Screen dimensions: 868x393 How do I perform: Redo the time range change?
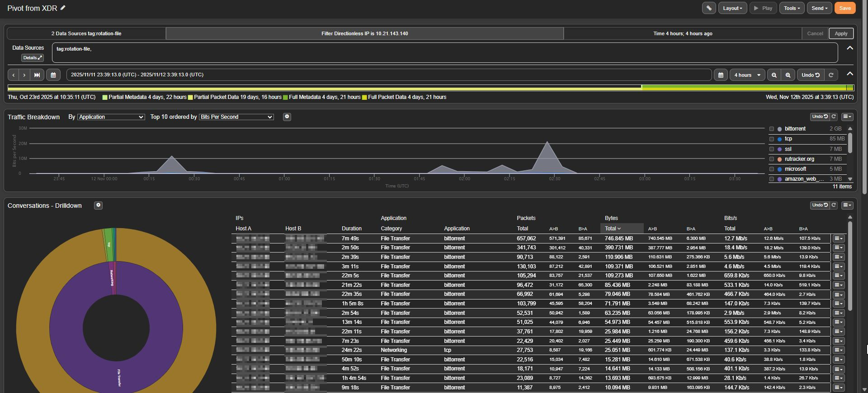point(831,75)
